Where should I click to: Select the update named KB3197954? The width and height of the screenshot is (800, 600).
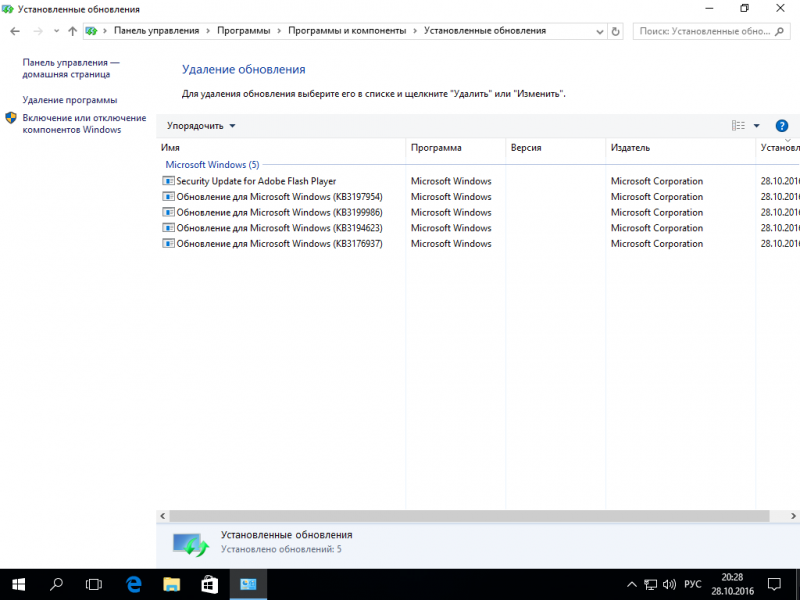click(x=280, y=197)
